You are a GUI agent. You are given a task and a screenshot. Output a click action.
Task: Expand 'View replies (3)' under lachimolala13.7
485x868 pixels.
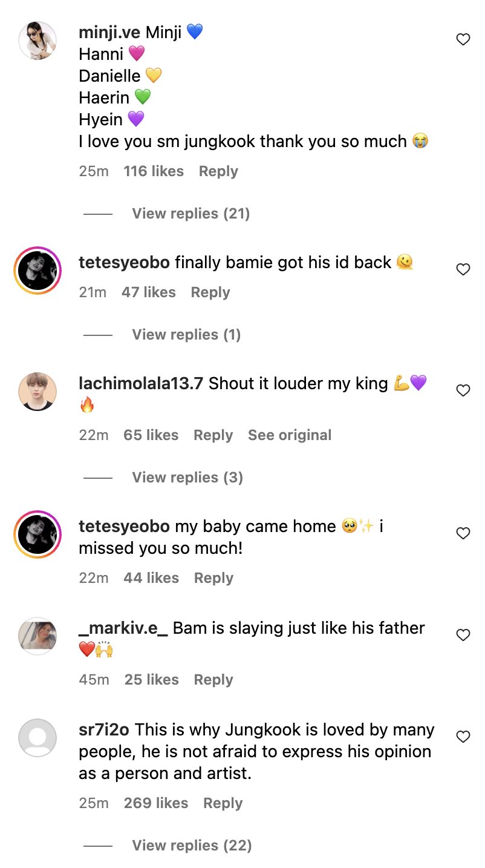click(x=187, y=478)
